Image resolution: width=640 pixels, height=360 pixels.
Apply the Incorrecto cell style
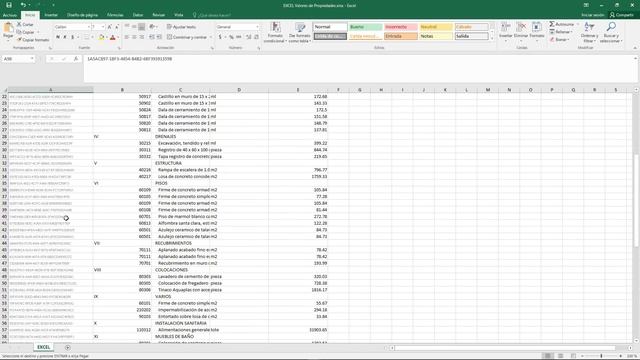coord(401,27)
